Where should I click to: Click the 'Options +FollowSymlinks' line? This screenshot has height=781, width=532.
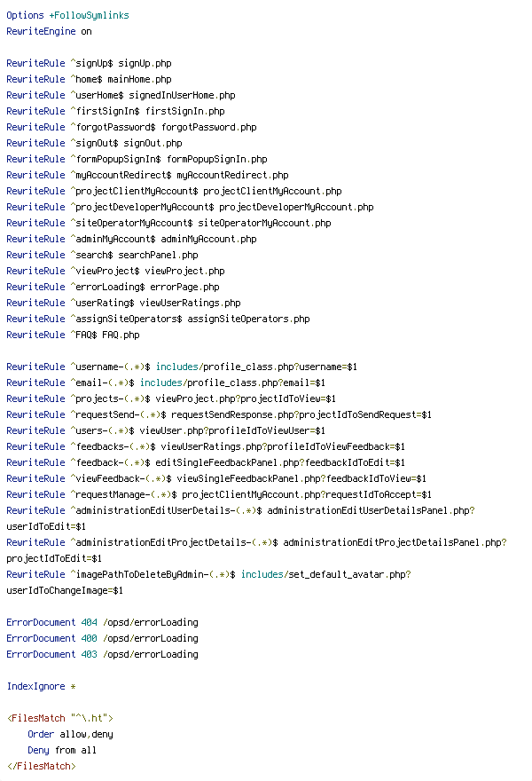point(67,15)
